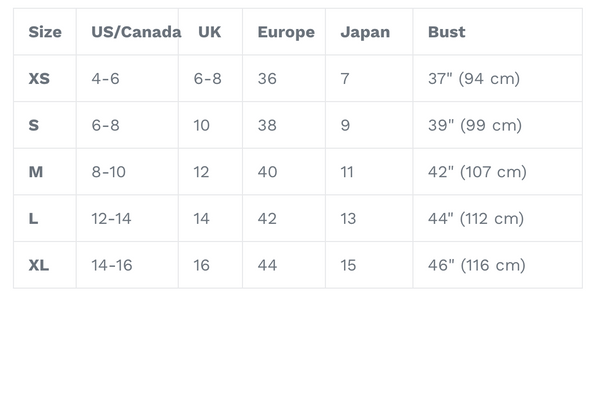Click the XL size row label

39,266
